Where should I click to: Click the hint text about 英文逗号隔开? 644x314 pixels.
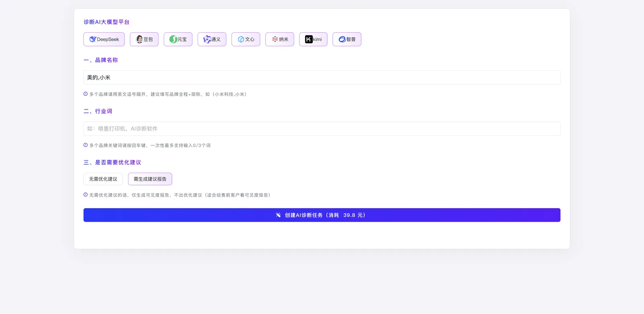pyautogui.click(x=168, y=94)
